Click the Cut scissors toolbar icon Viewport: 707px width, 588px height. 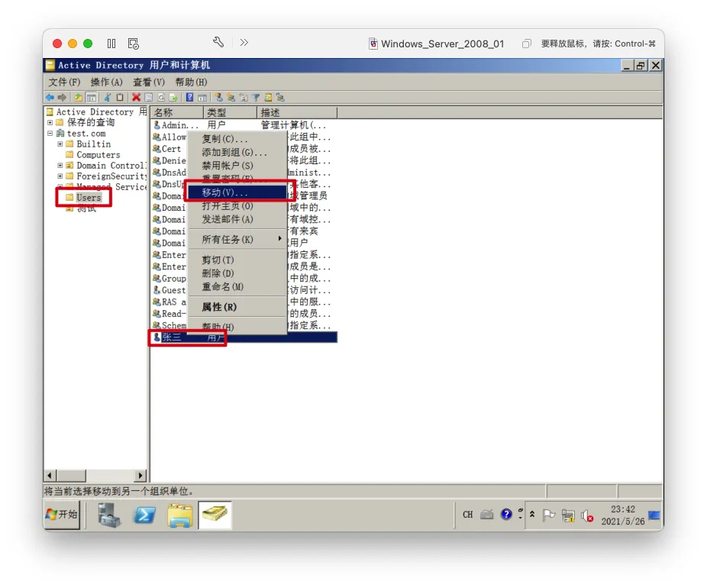click(x=108, y=98)
